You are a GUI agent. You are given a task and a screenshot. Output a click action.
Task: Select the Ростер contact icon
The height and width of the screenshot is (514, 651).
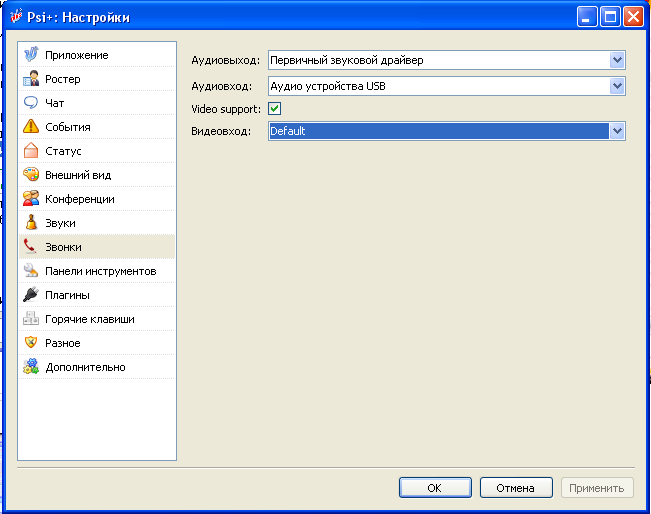click(x=31, y=79)
